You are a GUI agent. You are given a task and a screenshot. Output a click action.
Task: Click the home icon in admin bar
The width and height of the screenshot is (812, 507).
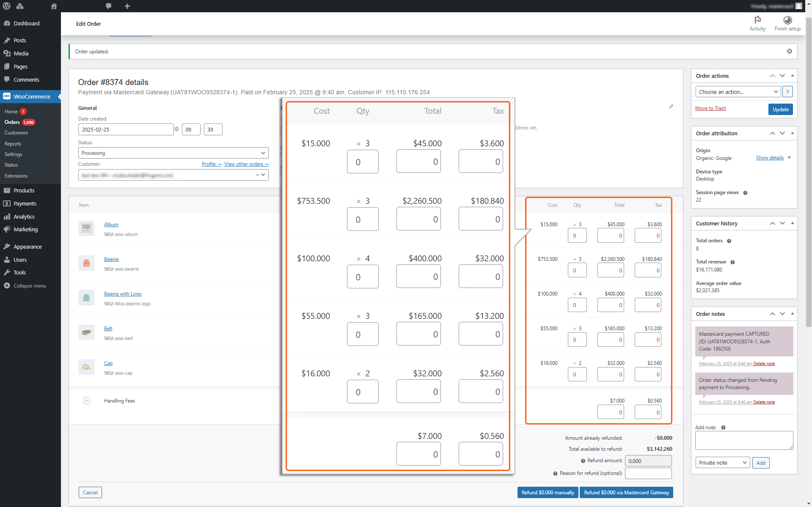click(54, 6)
